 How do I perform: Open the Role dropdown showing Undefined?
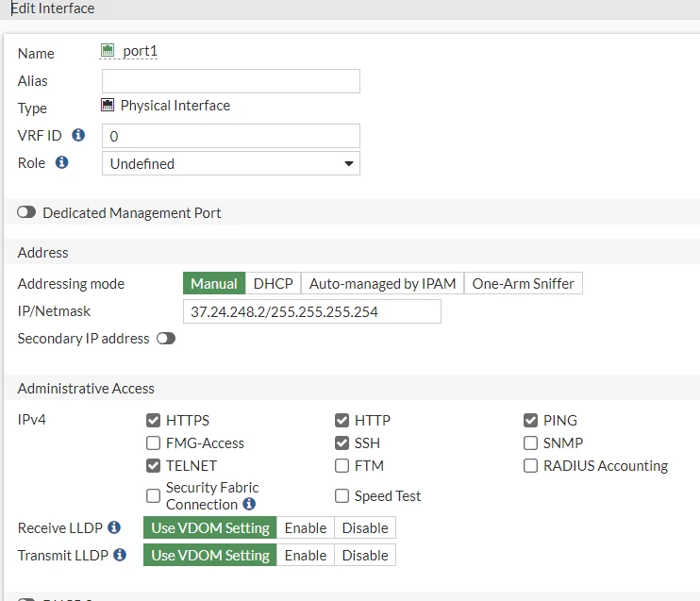coord(231,163)
